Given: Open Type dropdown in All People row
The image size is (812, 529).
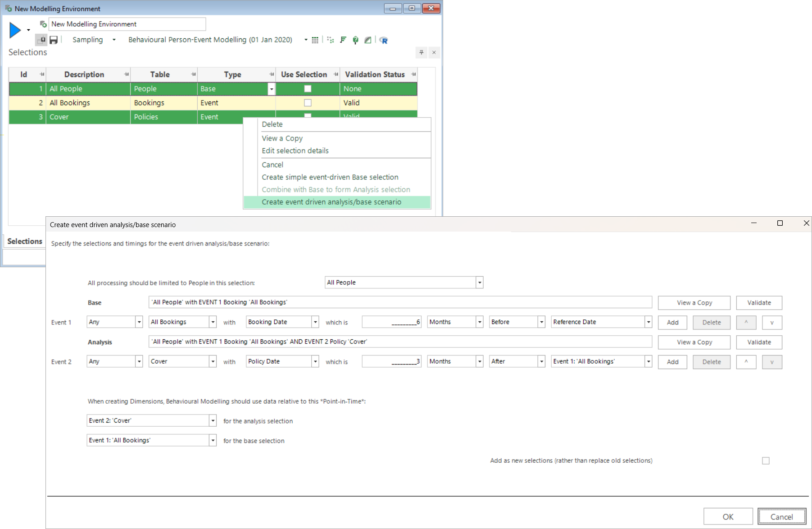Looking at the screenshot, I should [271, 89].
